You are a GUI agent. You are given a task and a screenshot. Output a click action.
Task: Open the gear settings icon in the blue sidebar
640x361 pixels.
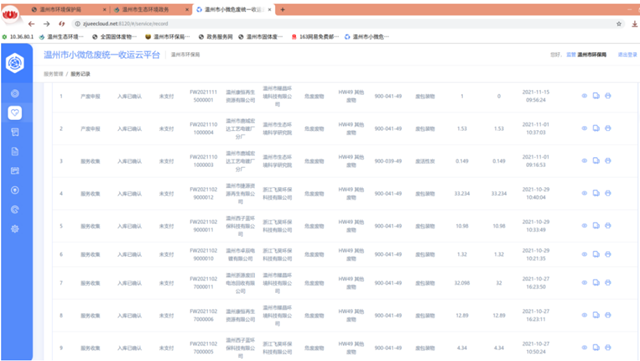click(15, 229)
